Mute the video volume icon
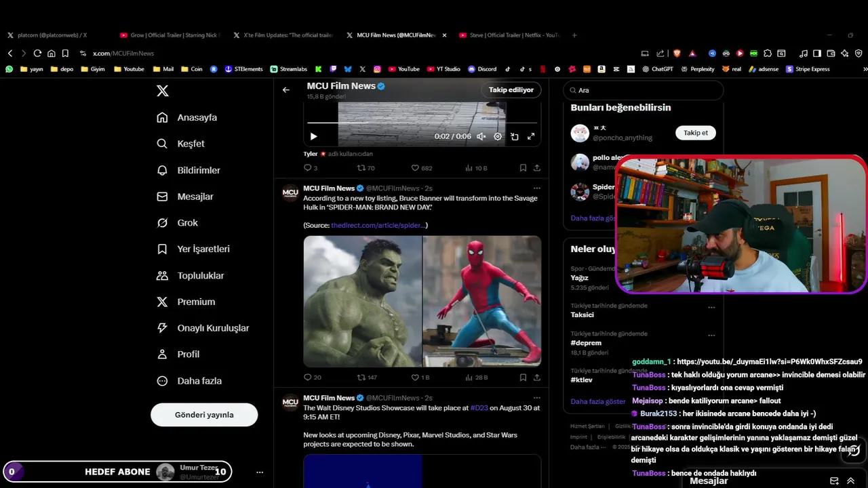 click(481, 136)
